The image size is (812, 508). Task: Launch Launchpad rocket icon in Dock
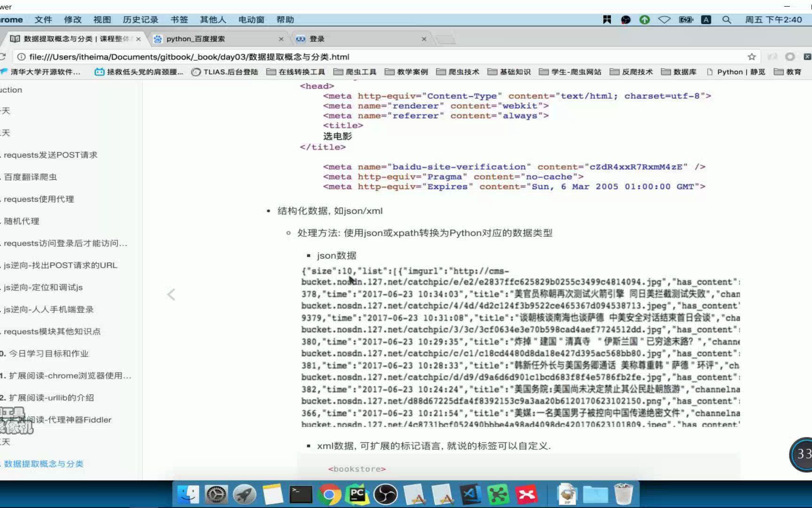245,494
